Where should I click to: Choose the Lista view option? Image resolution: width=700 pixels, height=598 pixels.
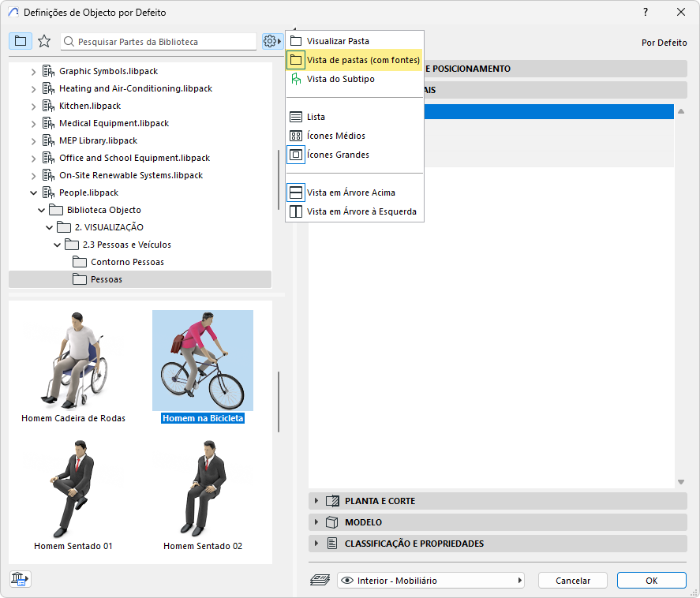[354, 117]
